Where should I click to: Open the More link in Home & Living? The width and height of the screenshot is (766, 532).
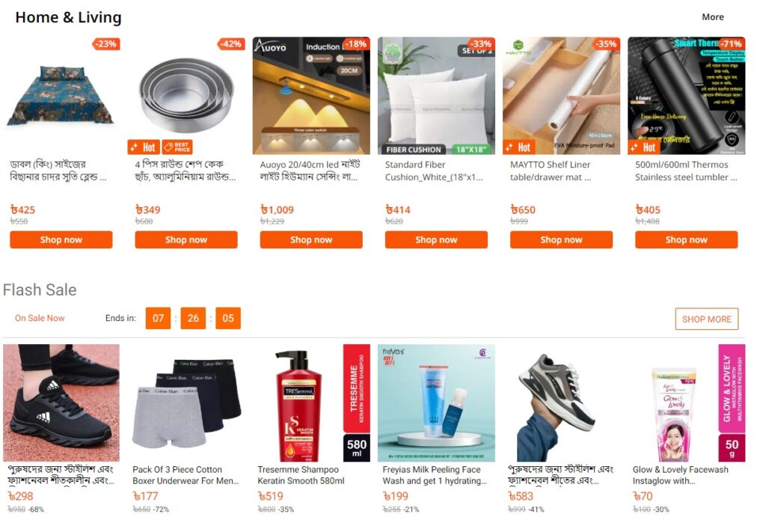point(712,17)
